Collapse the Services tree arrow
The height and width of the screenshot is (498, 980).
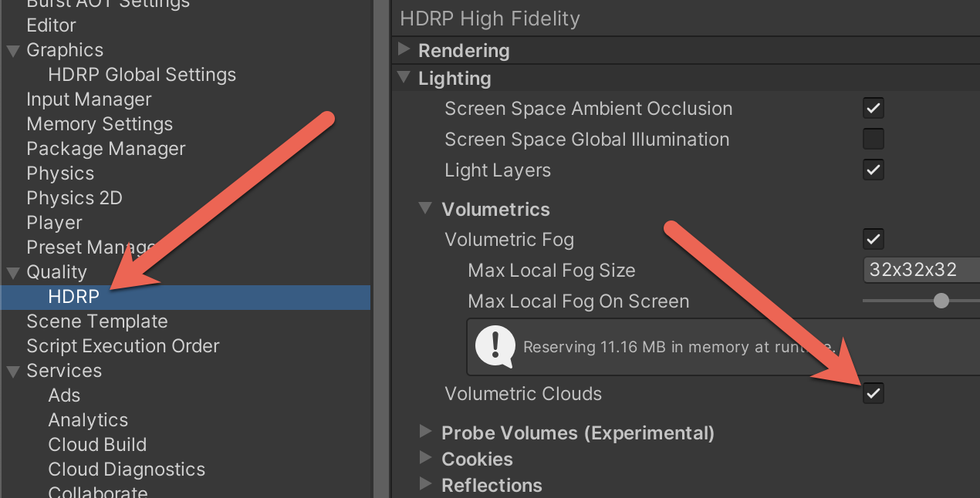[x=13, y=371]
